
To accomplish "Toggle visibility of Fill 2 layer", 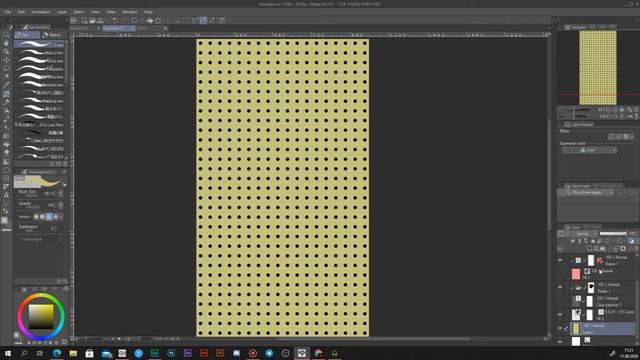I will tap(560, 315).
